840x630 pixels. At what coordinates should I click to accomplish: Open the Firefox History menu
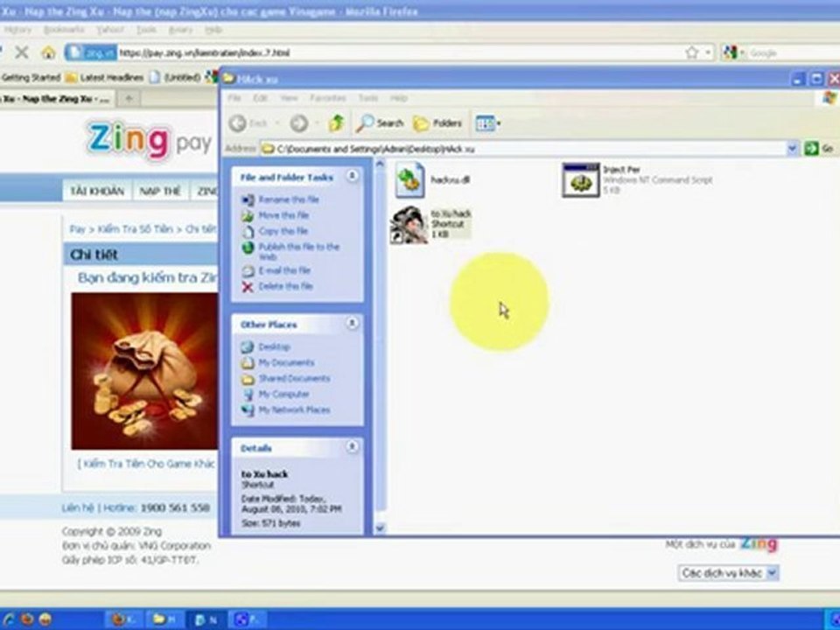pos(17,30)
